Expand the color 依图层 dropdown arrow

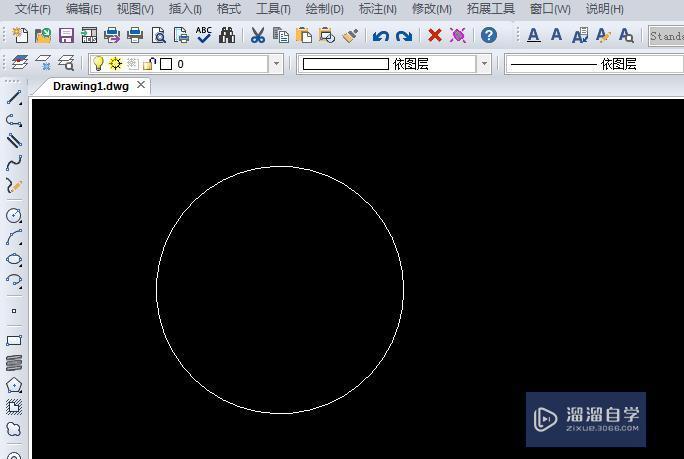coord(484,64)
